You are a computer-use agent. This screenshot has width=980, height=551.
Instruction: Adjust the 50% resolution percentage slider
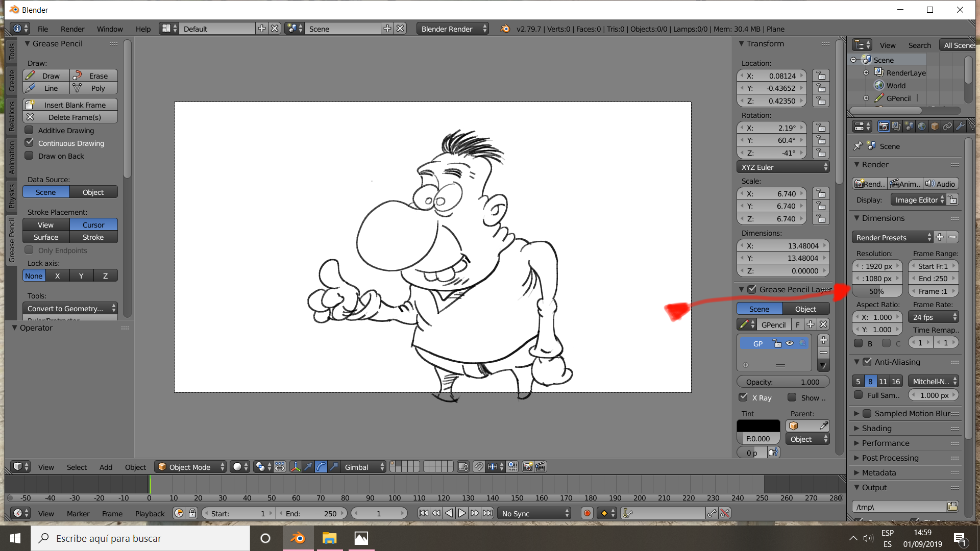tap(877, 291)
